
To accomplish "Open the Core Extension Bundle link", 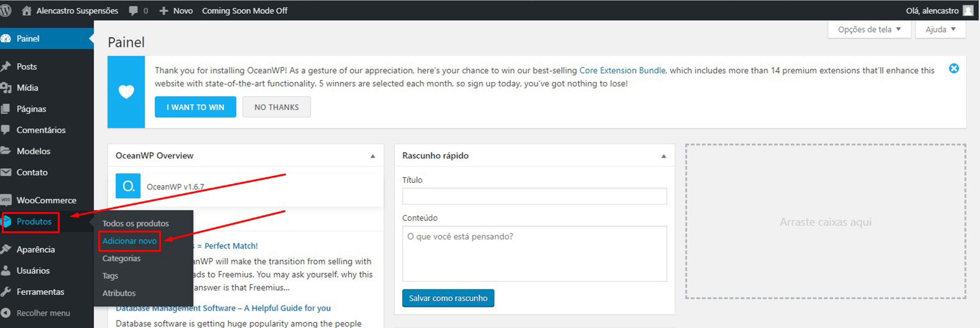I will click(x=622, y=70).
